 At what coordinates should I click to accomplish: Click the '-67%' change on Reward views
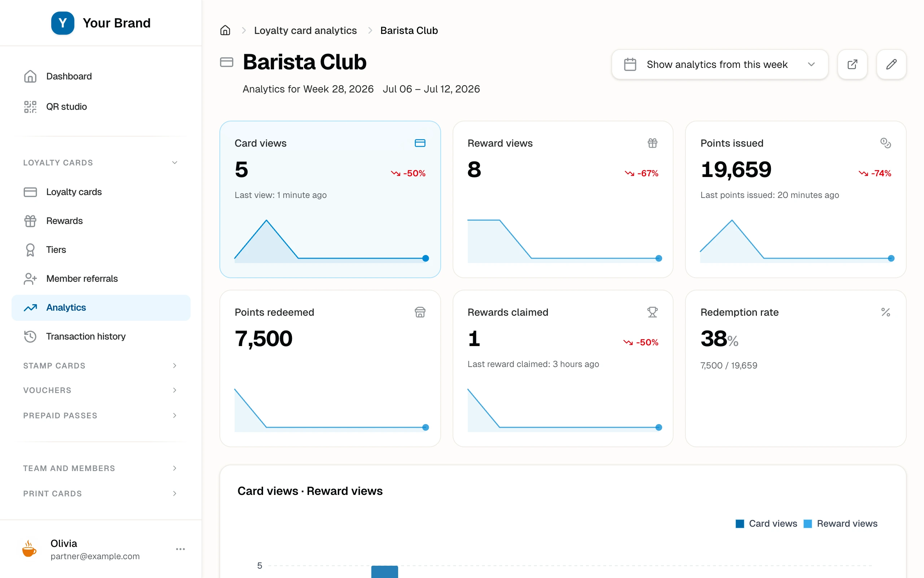coord(641,173)
